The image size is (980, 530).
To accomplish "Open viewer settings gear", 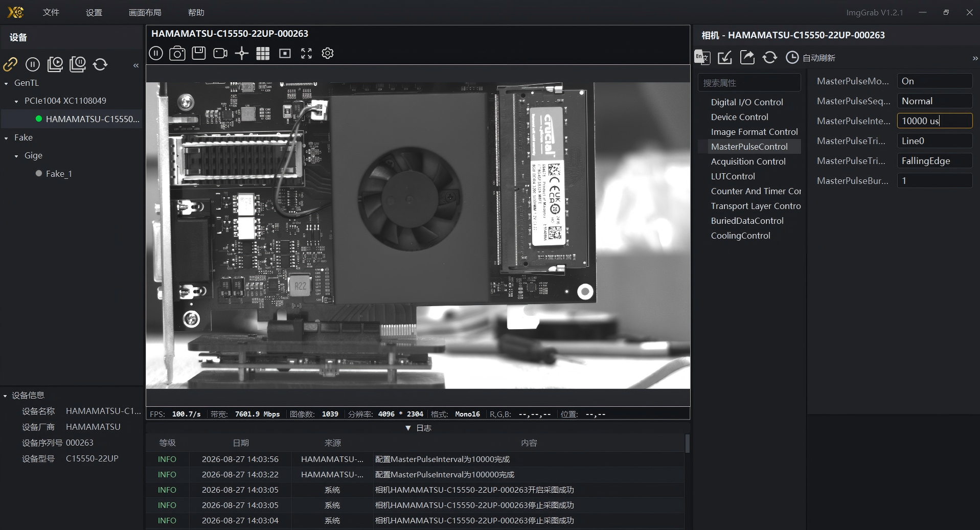I will click(328, 53).
